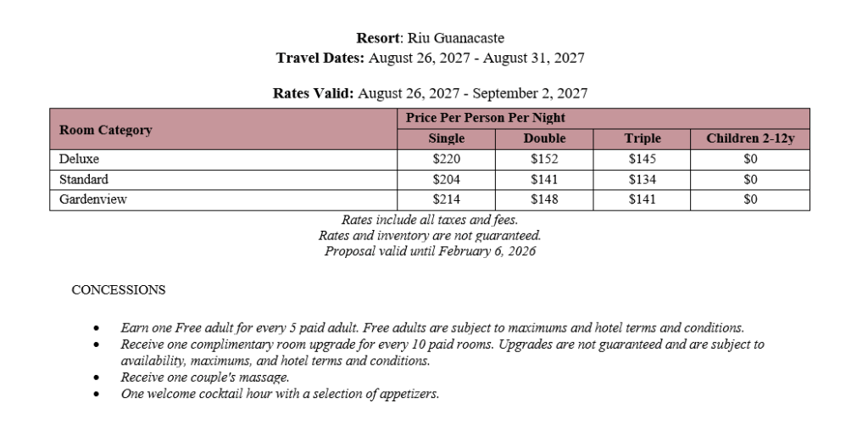This screenshot has height=431, width=868.
Task: Click the Travel Dates line
Action: point(430,59)
